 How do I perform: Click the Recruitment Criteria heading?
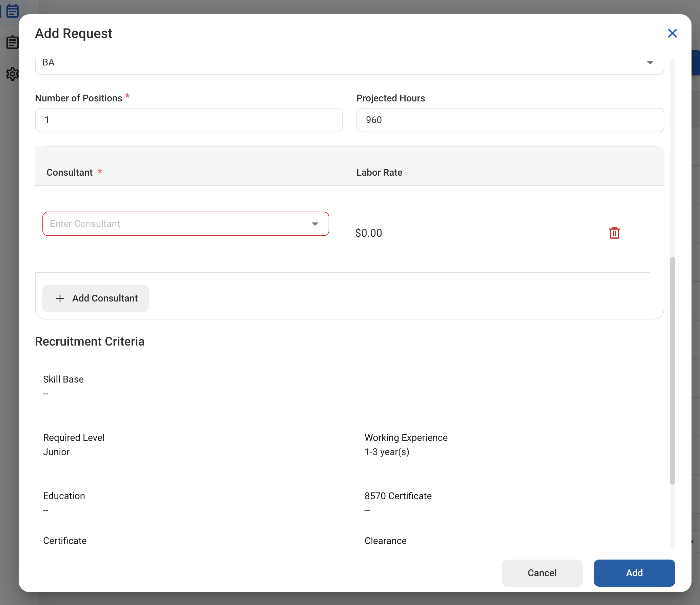(90, 341)
